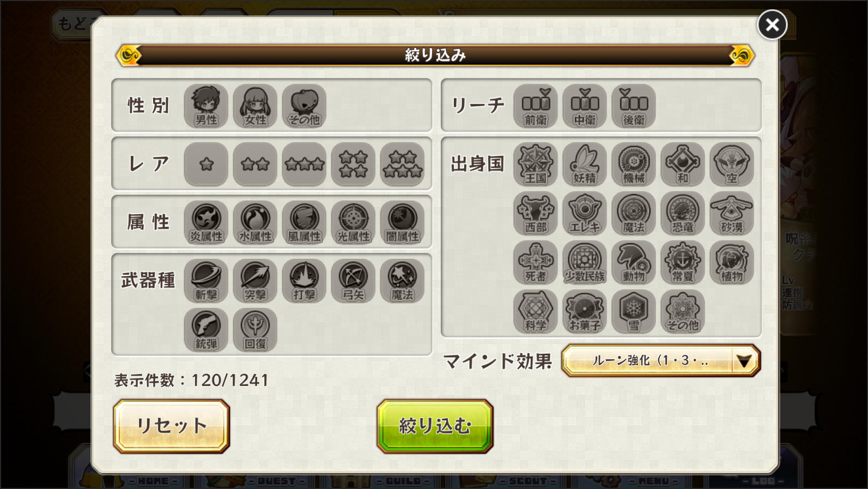This screenshot has height=489, width=868.
Task: Toggle the three-star rarity filter
Action: 304,164
